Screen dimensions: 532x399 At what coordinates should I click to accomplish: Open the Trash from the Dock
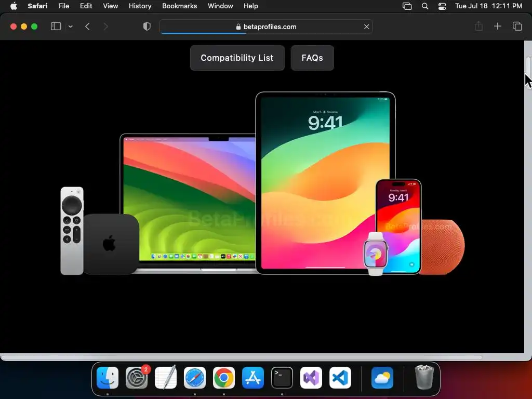424,377
